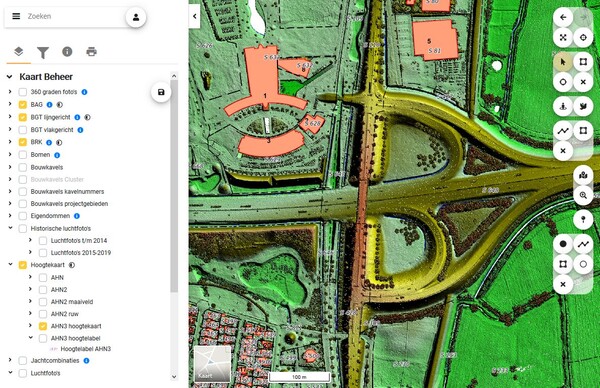Click layer list scrollbar down arrow
Screen dimensions: 600x388
coord(174,377)
